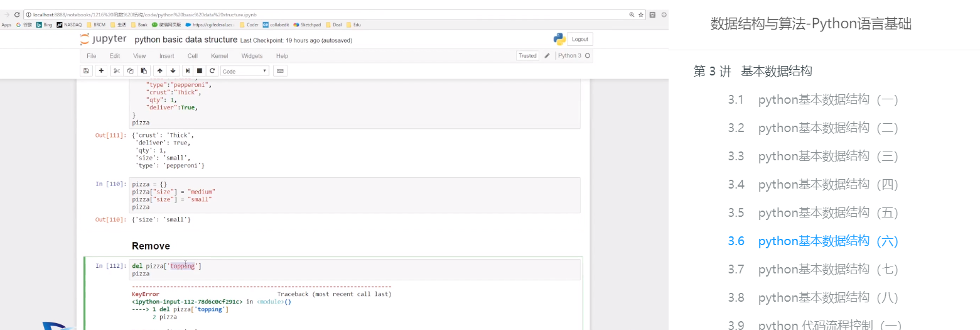The height and width of the screenshot is (330, 980).
Task: Click the site info icon in address bar
Action: [x=28, y=14]
